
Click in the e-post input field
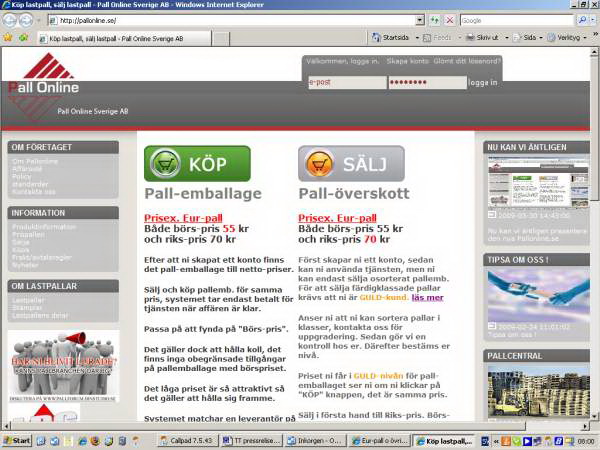click(347, 82)
